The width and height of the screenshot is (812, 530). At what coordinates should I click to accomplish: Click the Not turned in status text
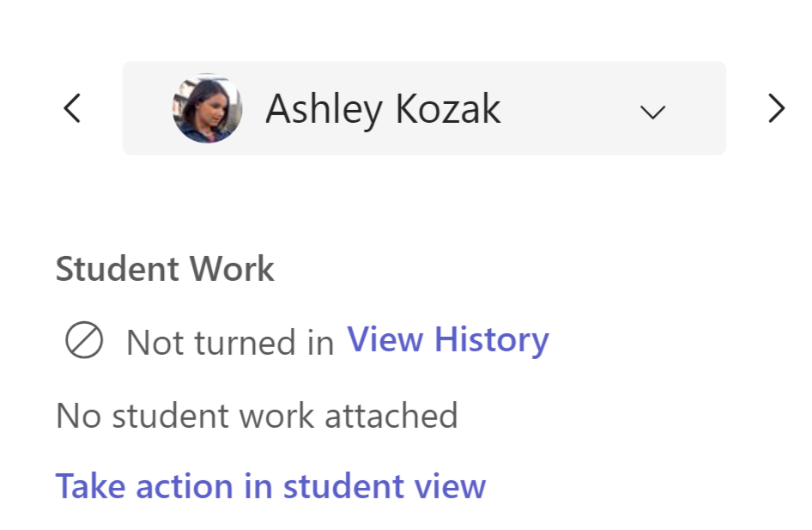pos(229,343)
